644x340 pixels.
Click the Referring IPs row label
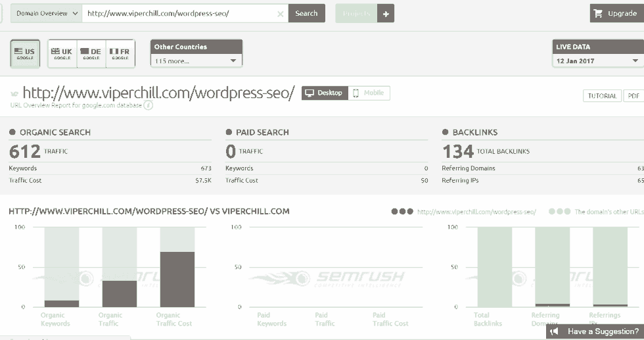(x=460, y=180)
